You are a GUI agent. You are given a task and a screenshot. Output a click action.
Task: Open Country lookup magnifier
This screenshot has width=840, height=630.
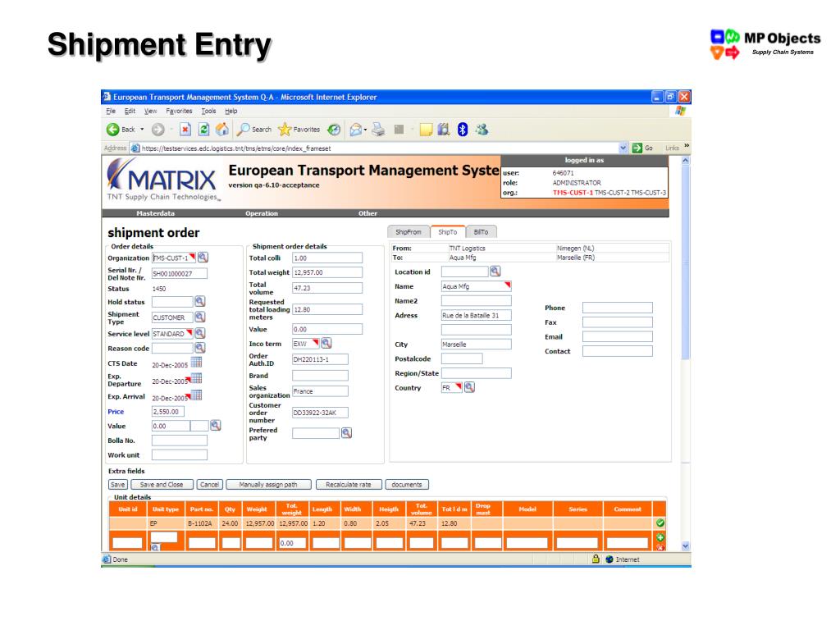(469, 387)
